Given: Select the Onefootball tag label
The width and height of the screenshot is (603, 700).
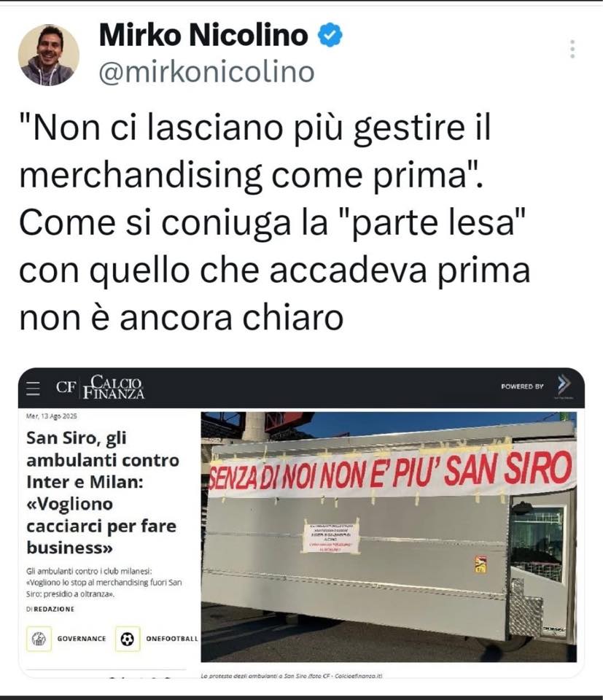Looking at the screenshot, I should (x=172, y=639).
